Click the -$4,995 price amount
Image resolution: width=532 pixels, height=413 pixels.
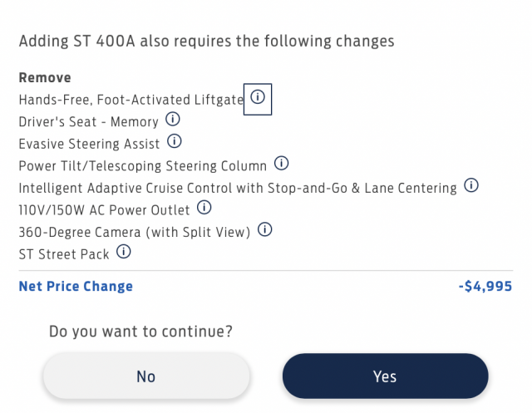pyautogui.click(x=485, y=286)
